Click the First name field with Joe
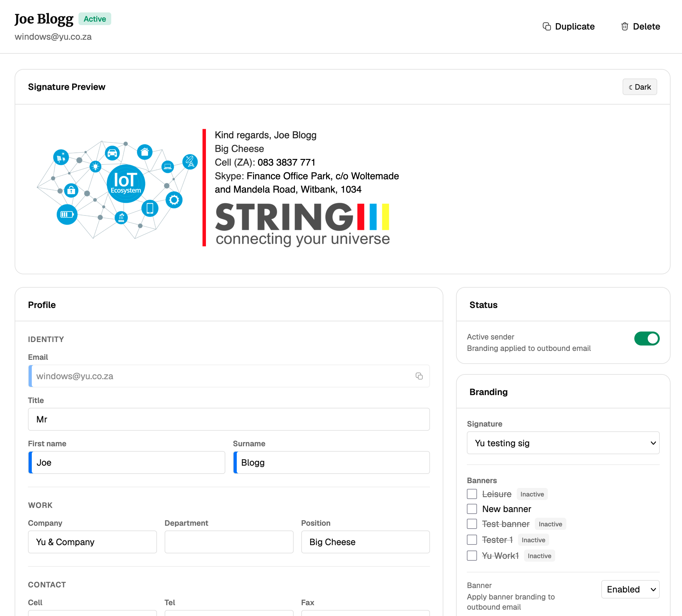The height and width of the screenshot is (616, 682). coord(126,462)
